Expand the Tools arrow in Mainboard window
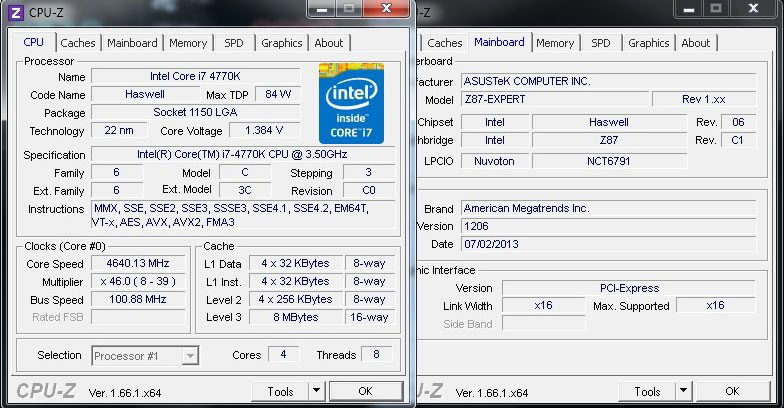The width and height of the screenshot is (784, 408). (683, 392)
